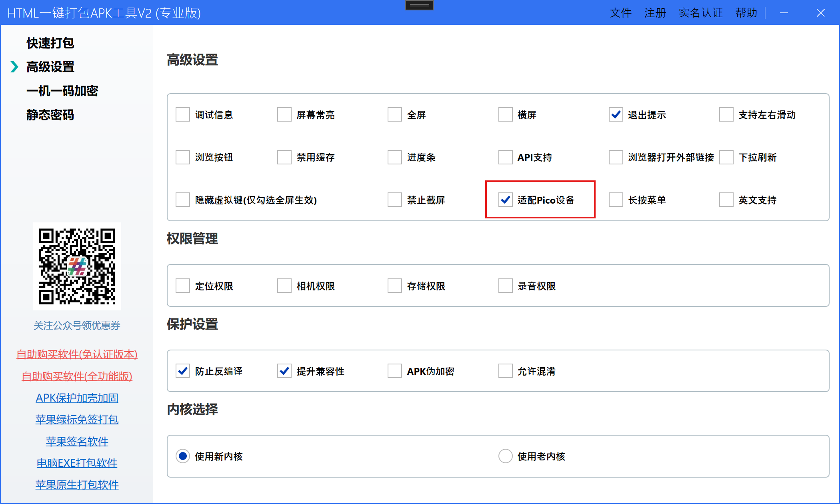Enable 相机权限 camera permission

point(284,286)
